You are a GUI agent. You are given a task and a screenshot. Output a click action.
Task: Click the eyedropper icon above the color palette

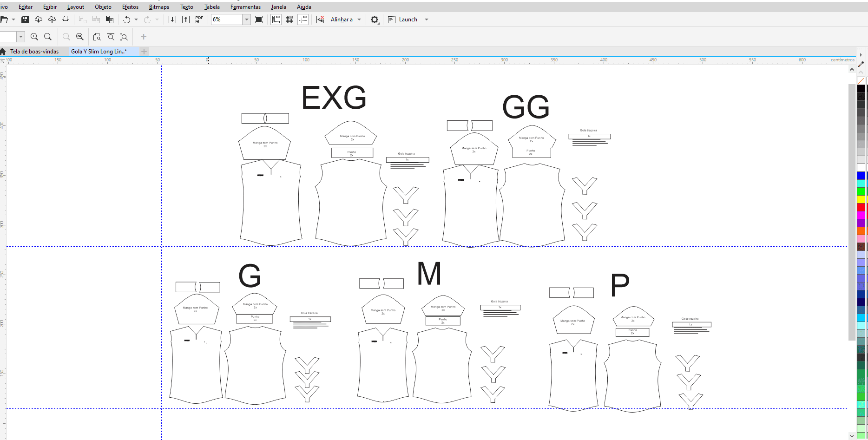[861, 64]
